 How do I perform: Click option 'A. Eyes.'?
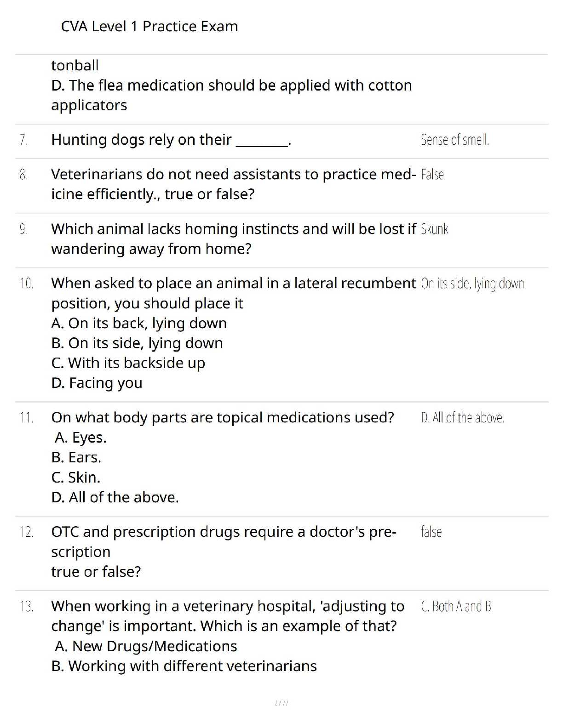(x=80, y=438)
